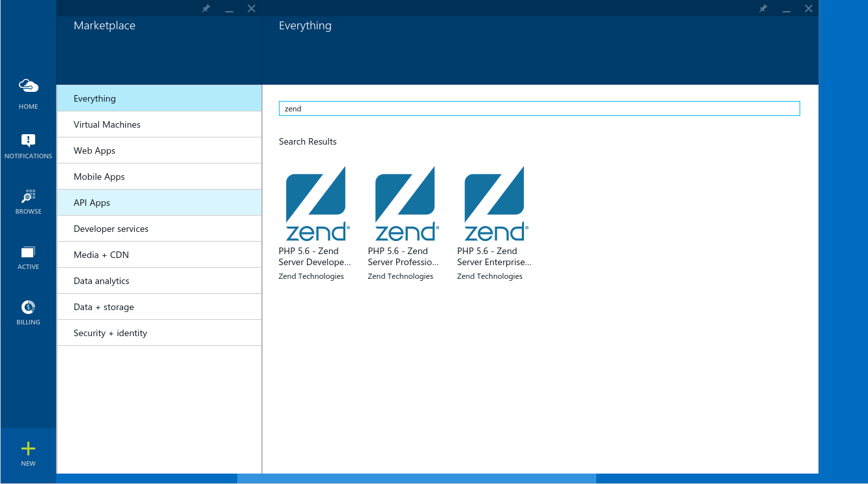Close the Everything blade
Image resolution: width=868 pixels, height=484 pixels.
click(809, 8)
